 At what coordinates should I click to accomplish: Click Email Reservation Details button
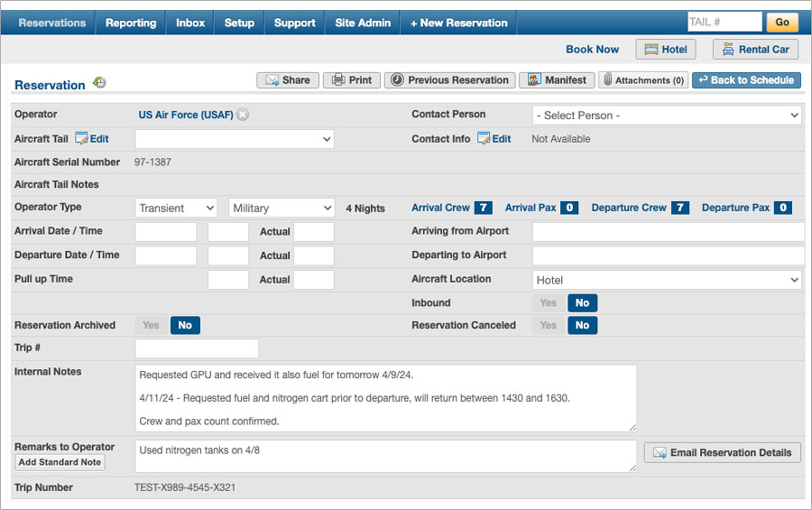[x=722, y=453]
